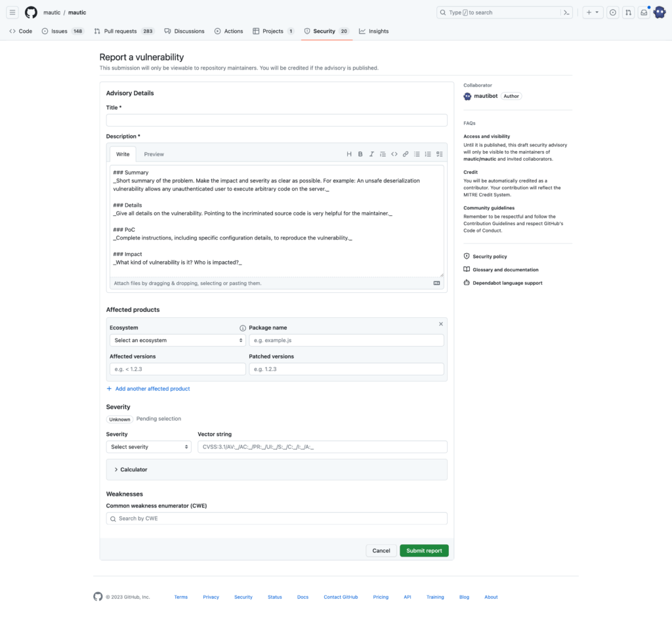Insert a hyperlink in the description

click(x=406, y=154)
